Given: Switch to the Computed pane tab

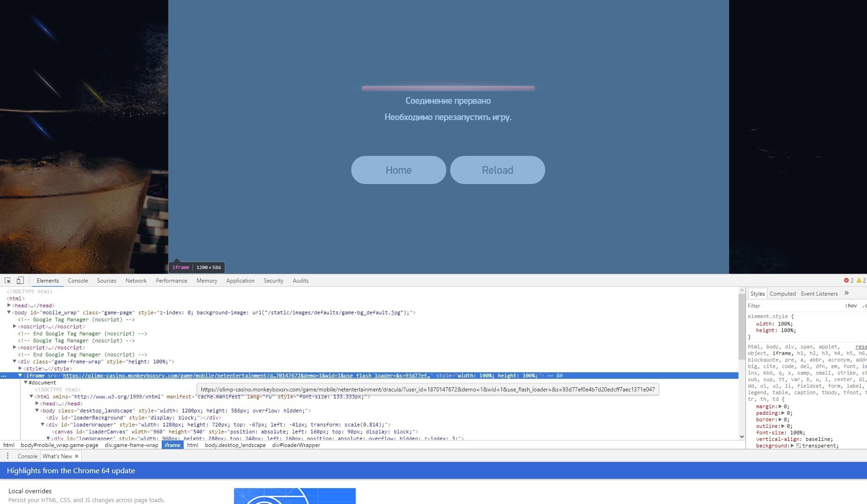Looking at the screenshot, I should [782, 294].
